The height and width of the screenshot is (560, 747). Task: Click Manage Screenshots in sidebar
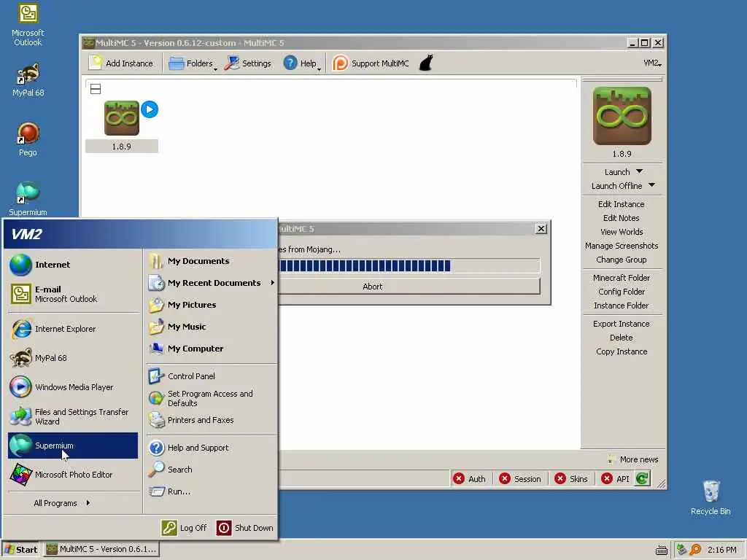pos(622,246)
